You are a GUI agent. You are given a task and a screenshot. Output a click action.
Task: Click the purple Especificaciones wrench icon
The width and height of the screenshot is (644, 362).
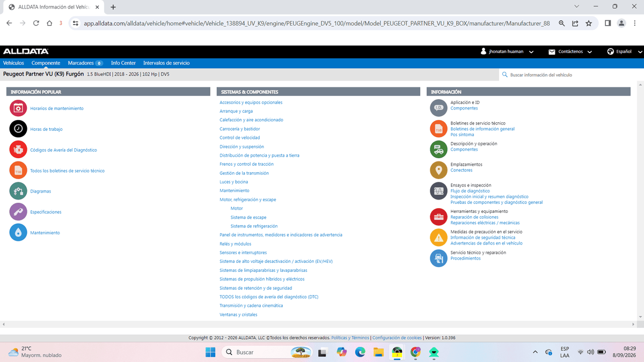tap(18, 212)
